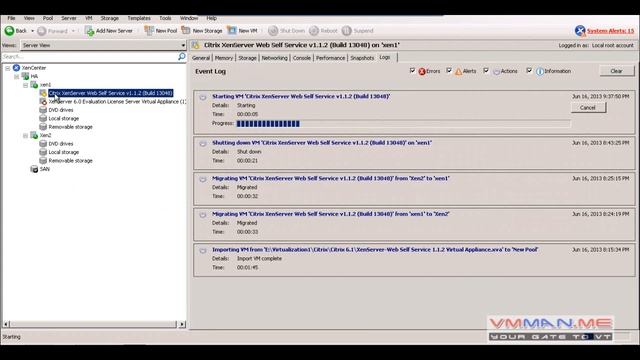The image size is (640, 360).
Task: Uncheck the Actions filter checkbox
Action: pyautogui.click(x=486, y=71)
